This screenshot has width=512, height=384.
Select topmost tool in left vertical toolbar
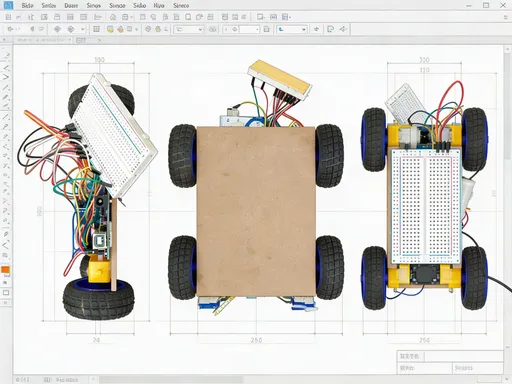[x=6, y=54]
